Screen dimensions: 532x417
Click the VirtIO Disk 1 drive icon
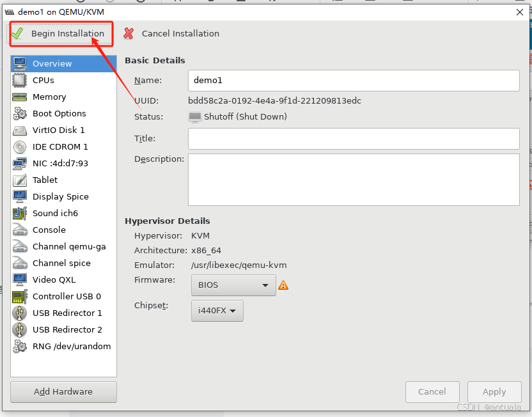point(20,130)
